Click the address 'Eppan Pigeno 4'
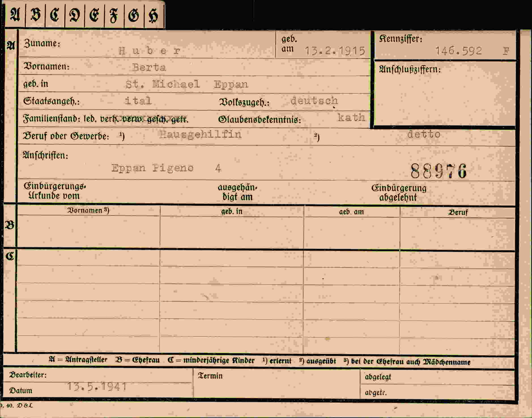 pos(166,168)
